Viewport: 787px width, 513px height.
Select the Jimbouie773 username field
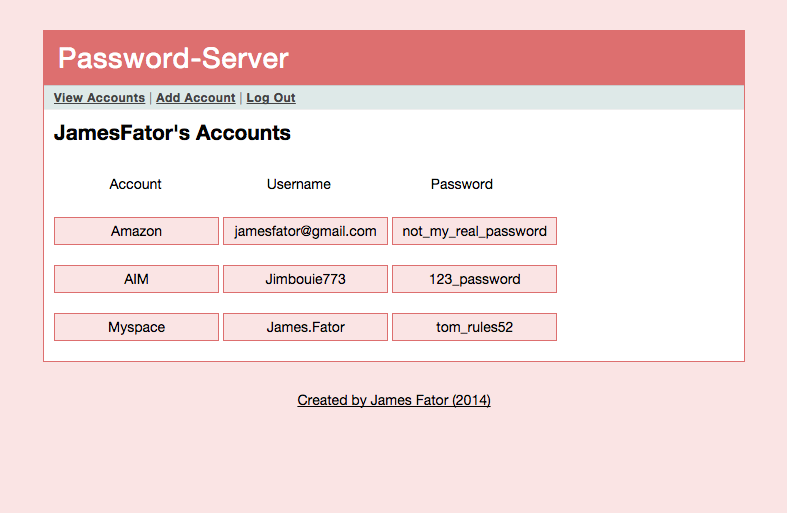(x=305, y=279)
